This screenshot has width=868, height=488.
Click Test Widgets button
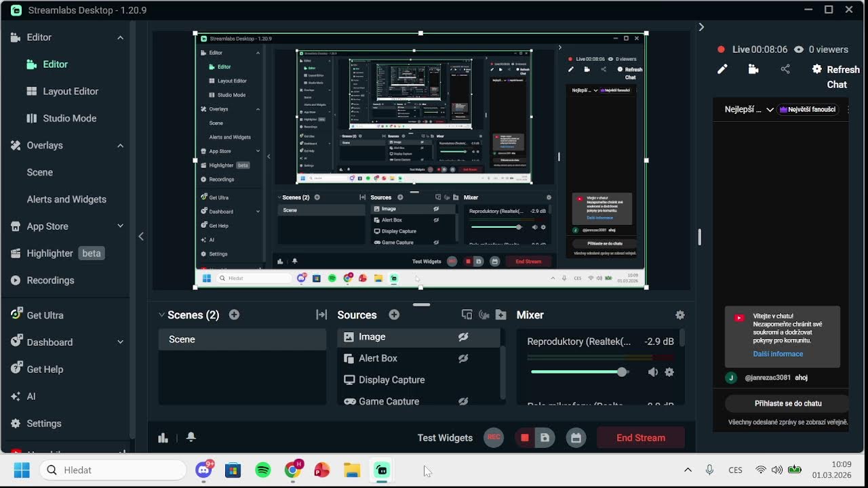[445, 438]
